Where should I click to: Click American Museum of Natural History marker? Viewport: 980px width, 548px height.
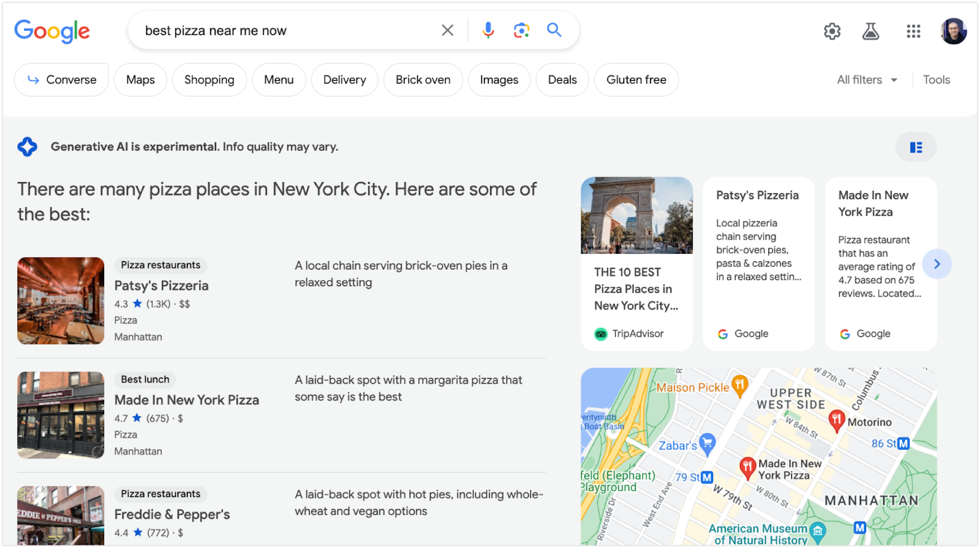(818, 531)
